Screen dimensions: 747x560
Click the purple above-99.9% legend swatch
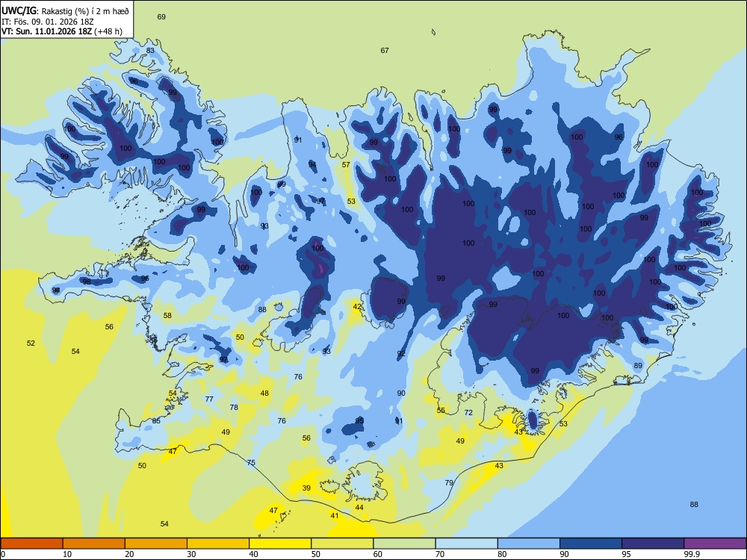pyautogui.click(x=715, y=544)
